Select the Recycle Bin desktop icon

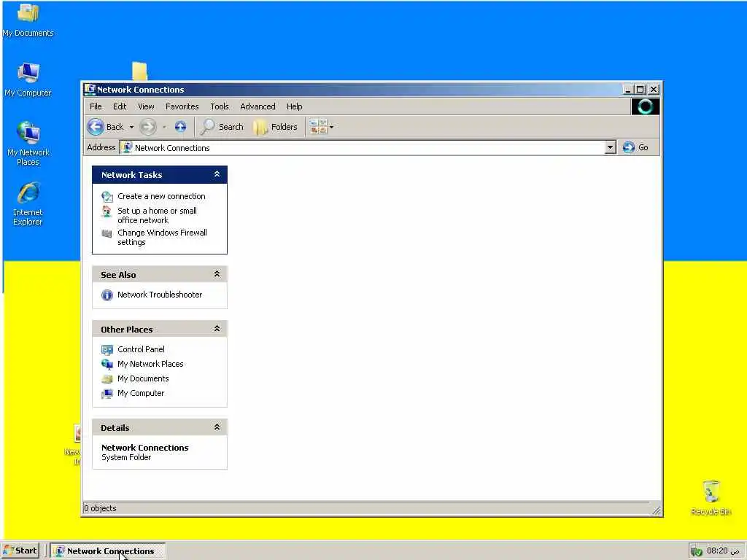[x=711, y=497]
